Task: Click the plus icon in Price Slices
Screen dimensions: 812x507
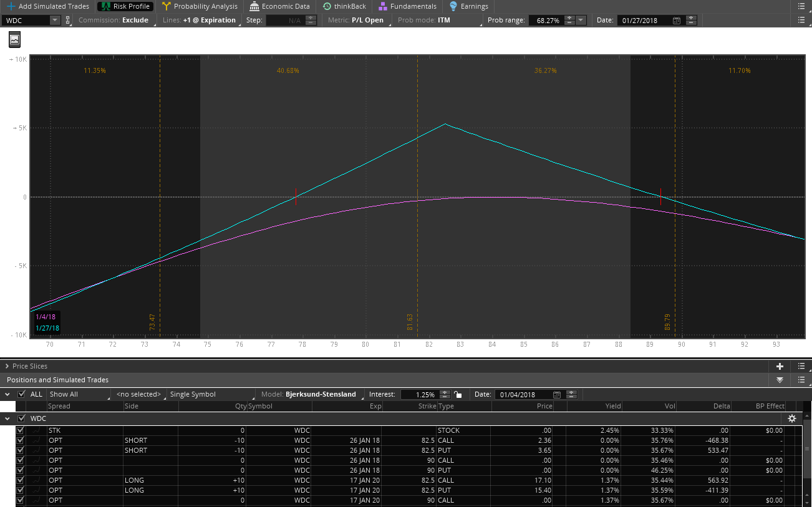Action: click(x=780, y=366)
